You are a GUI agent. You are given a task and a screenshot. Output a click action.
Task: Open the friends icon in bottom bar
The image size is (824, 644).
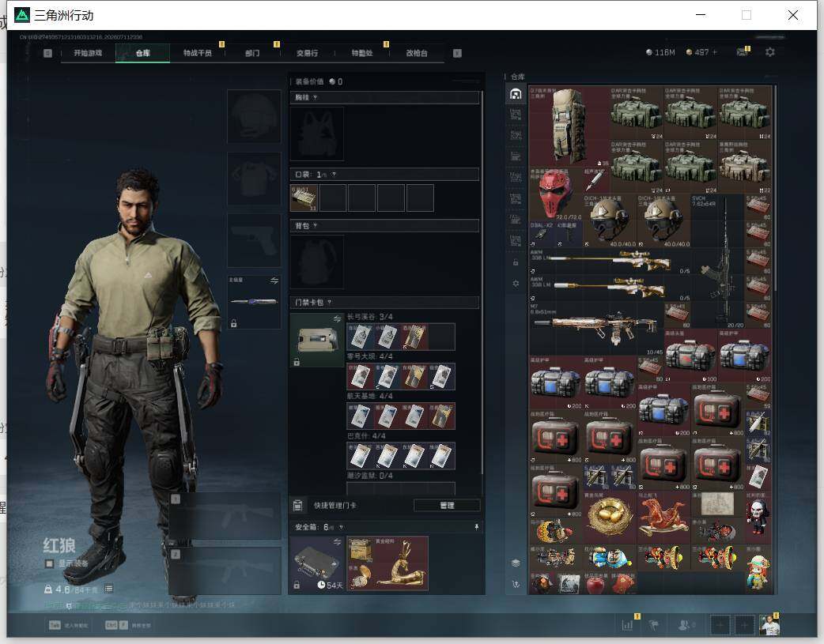[684, 625]
